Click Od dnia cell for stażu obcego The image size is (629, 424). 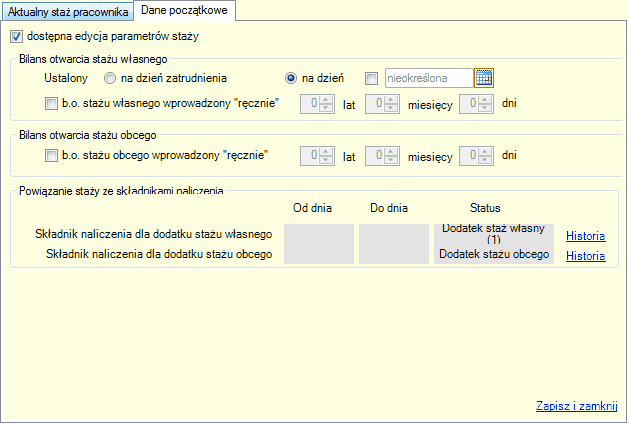coord(319,254)
